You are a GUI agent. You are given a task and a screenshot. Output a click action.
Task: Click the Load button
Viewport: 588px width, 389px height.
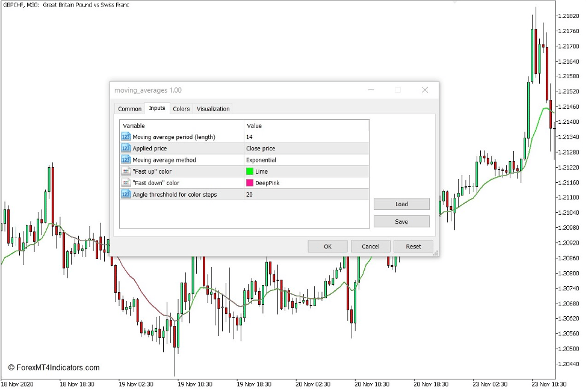[401, 204]
